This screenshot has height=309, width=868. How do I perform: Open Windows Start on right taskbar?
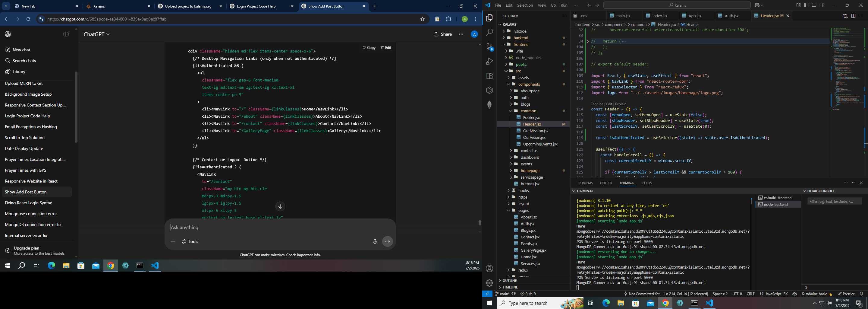[x=489, y=303]
